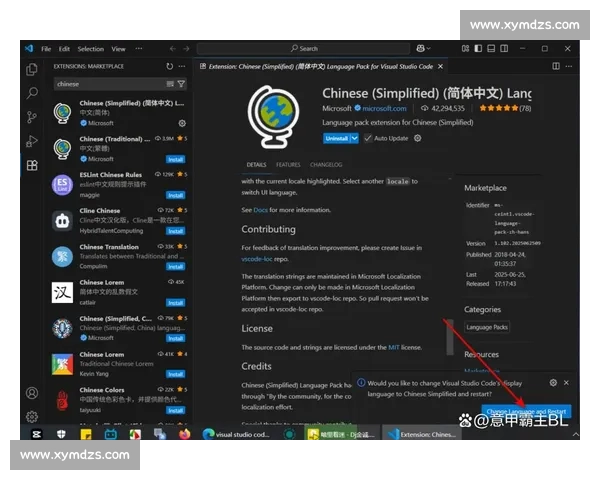The height and width of the screenshot is (480, 600).
Task: Open Copilot chat icon in title bar
Action: [x=420, y=48]
